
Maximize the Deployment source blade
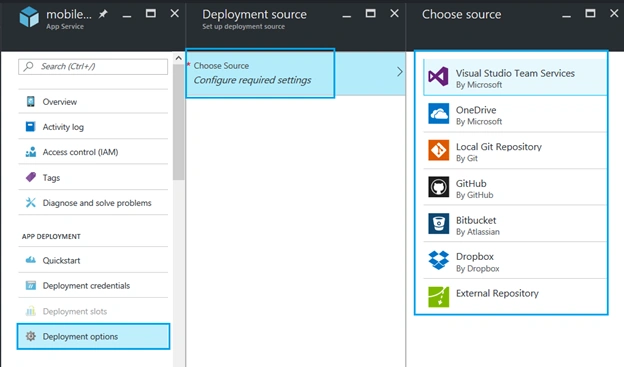pos(370,14)
